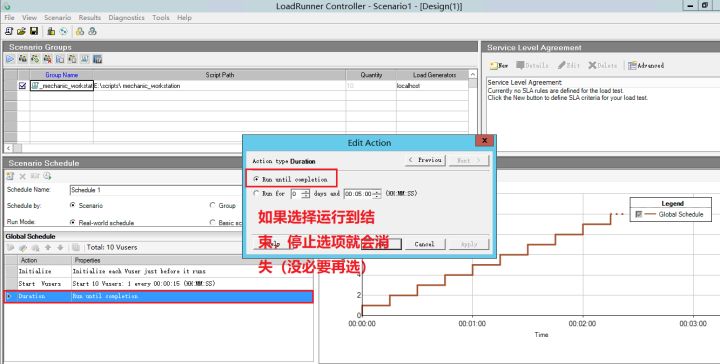
Task: Click the Add Group icon in Scenario Groups
Action: 35,59
